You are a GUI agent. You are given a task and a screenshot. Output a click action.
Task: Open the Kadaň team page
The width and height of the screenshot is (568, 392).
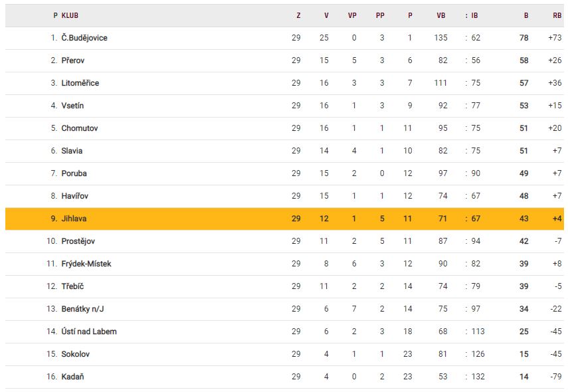coord(73,377)
